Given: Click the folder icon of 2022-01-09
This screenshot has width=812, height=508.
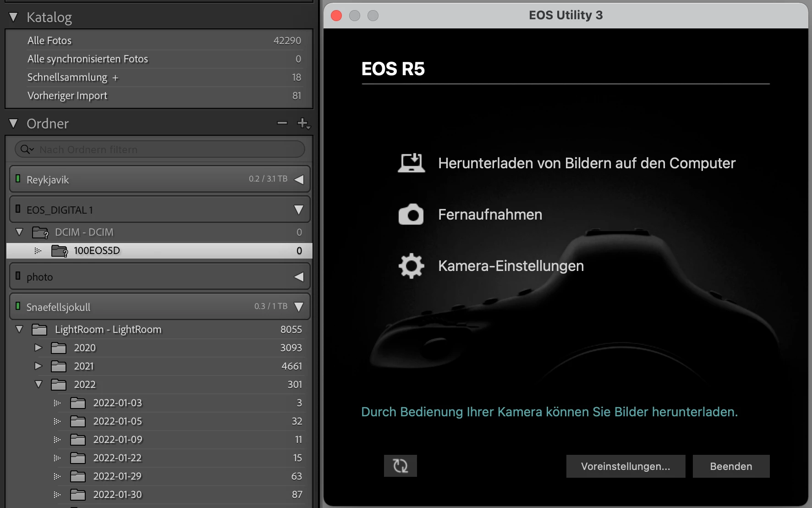Looking at the screenshot, I should click(78, 440).
